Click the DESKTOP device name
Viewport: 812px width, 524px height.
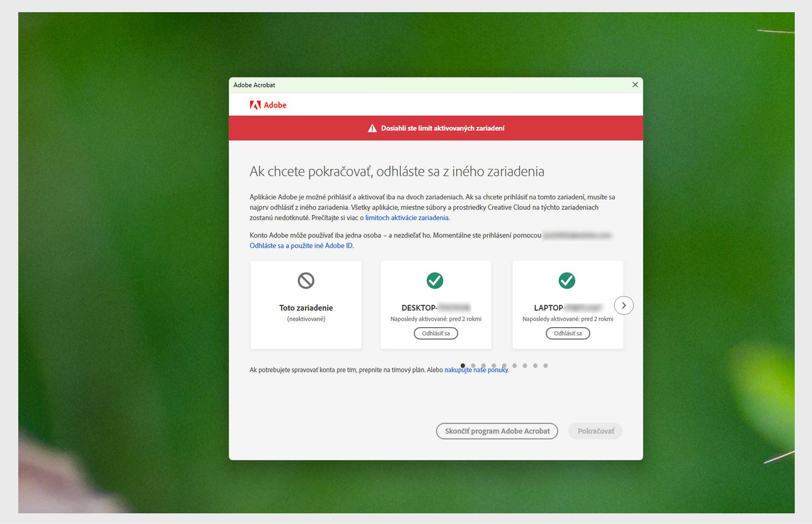(x=436, y=308)
